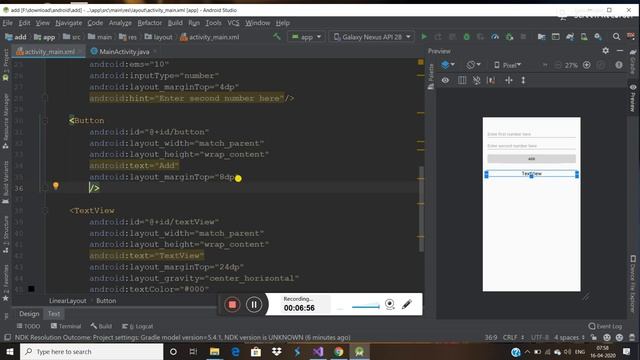This screenshot has height=360, width=640.
Task: Click the black color gutter swatch
Action: pos(31,289)
